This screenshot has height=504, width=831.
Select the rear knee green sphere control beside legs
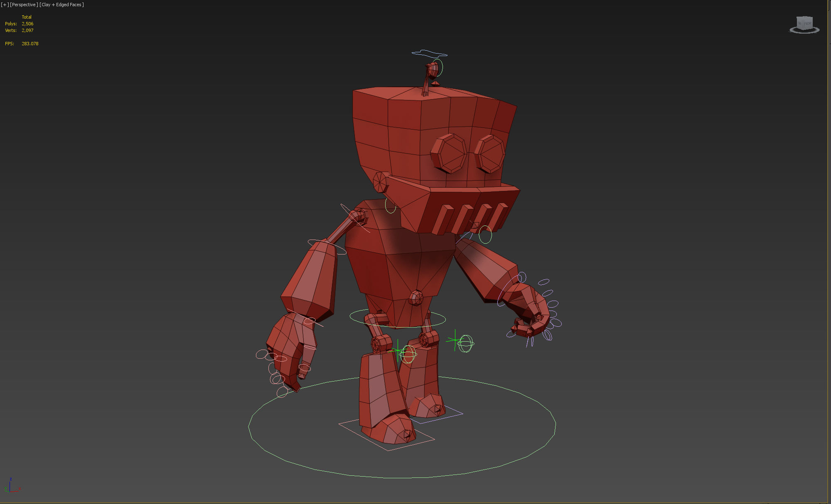point(466,344)
